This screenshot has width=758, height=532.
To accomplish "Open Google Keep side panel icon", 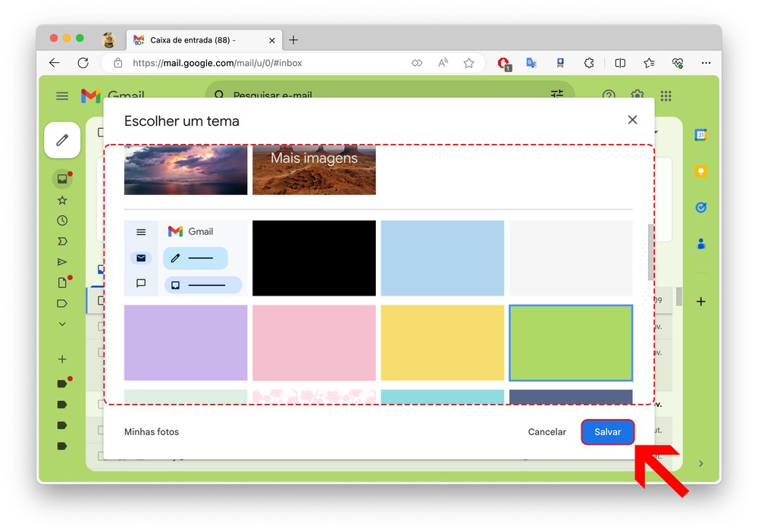I will click(701, 171).
